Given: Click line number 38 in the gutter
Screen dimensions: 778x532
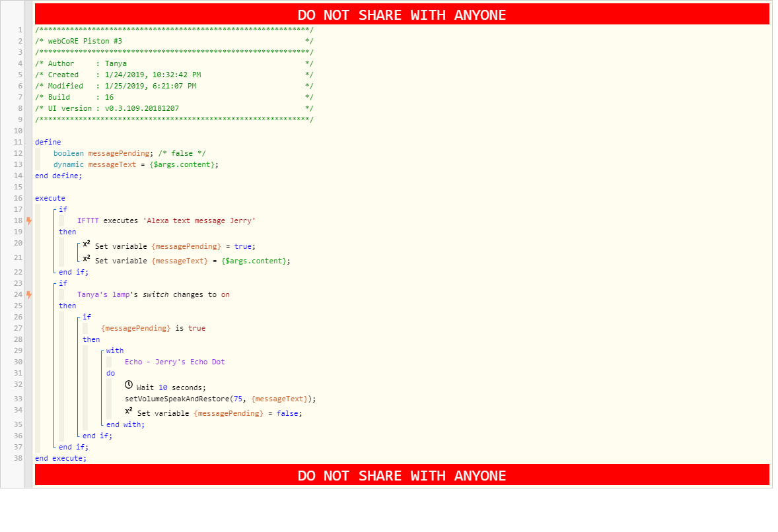Looking at the screenshot, I should point(18,458).
